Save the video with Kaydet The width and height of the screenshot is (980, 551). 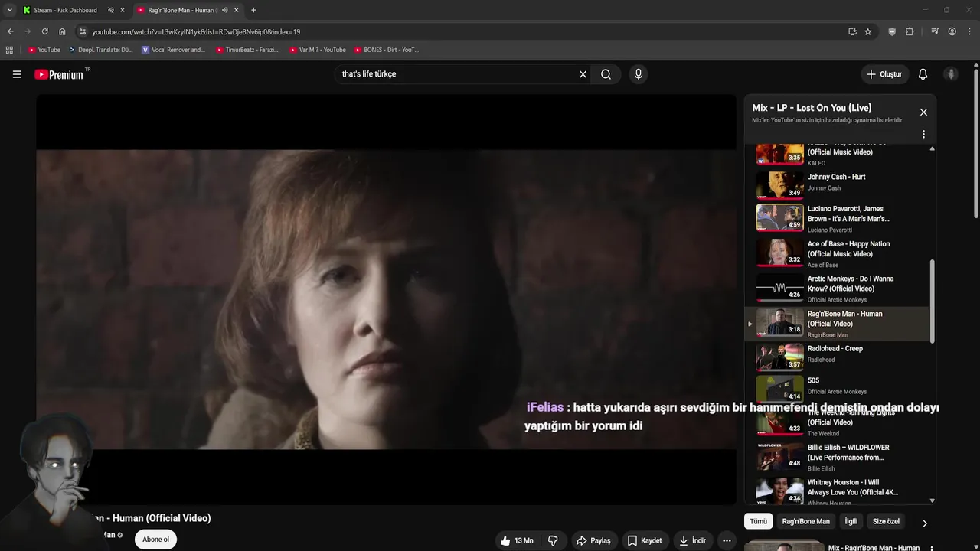(644, 540)
